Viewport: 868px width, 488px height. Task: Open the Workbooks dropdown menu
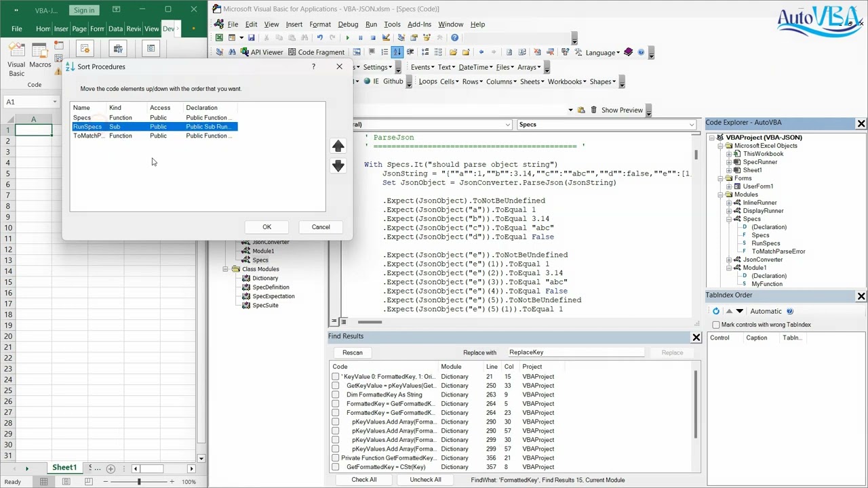(x=568, y=81)
